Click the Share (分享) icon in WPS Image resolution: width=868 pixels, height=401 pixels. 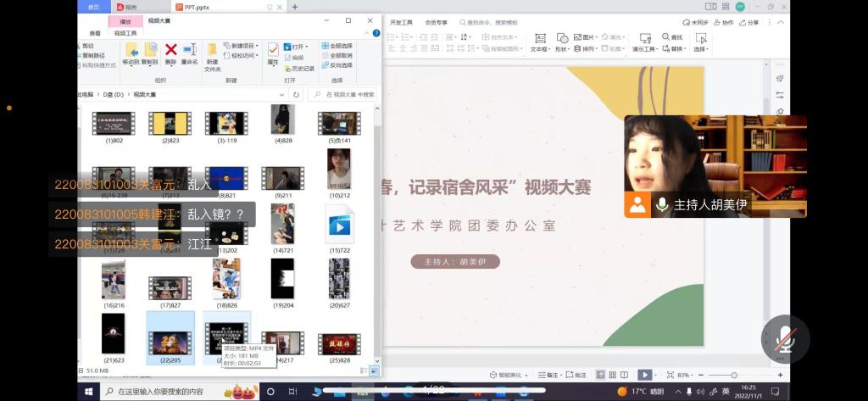pos(742,23)
